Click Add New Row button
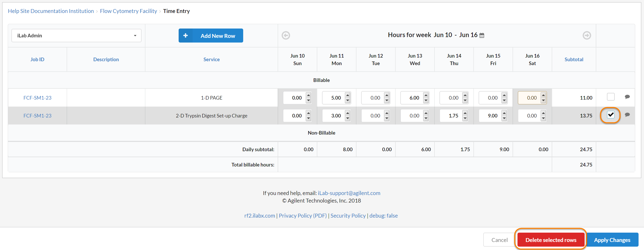Image resolution: width=644 pixels, height=250 pixels. click(211, 36)
